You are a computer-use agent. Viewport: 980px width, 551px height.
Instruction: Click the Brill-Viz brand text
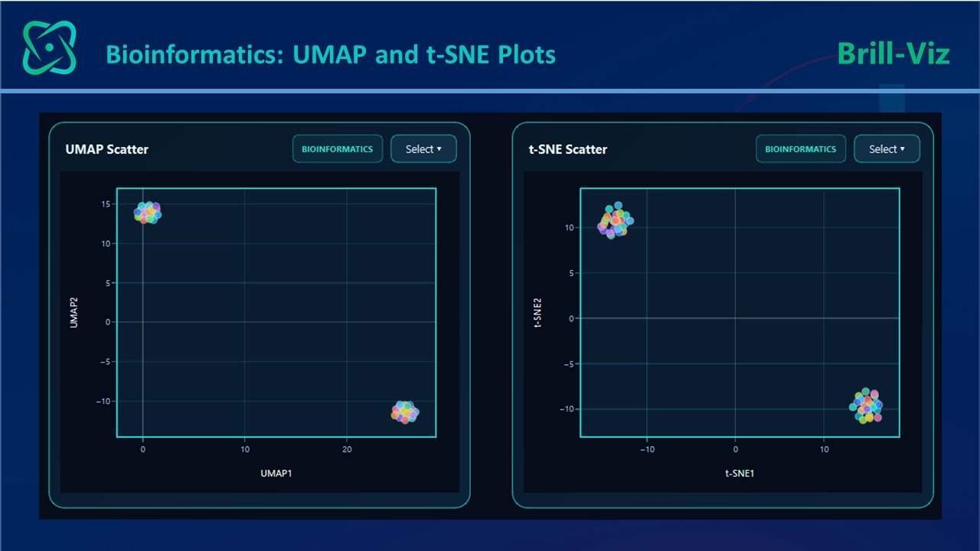click(x=893, y=54)
